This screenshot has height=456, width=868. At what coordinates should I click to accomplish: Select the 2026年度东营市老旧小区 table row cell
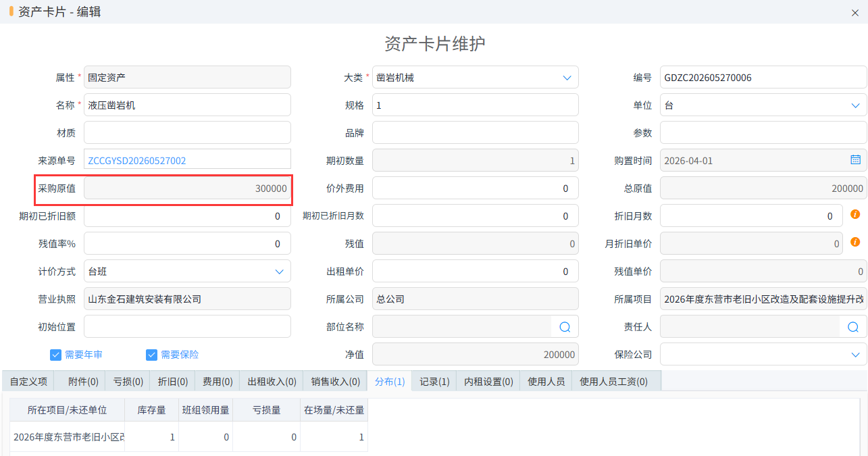(68, 437)
